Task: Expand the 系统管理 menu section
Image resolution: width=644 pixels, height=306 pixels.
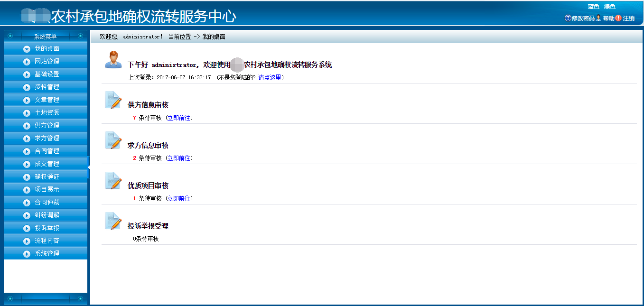Action: click(x=46, y=253)
